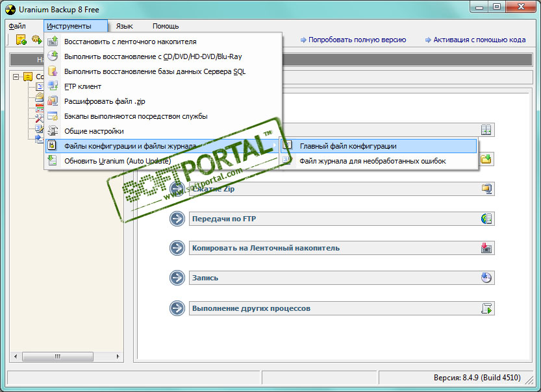The width and height of the screenshot is (541, 392).
Task: Open the Язык menu
Action: coord(124,26)
